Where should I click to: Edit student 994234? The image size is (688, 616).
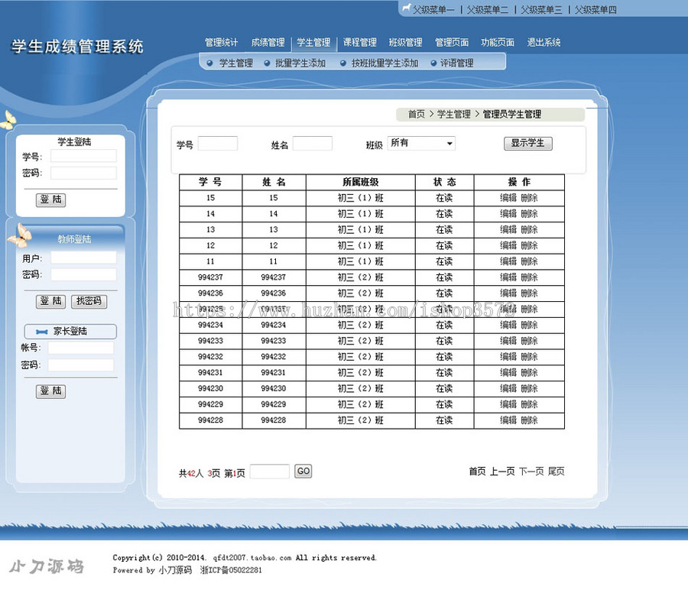508,325
